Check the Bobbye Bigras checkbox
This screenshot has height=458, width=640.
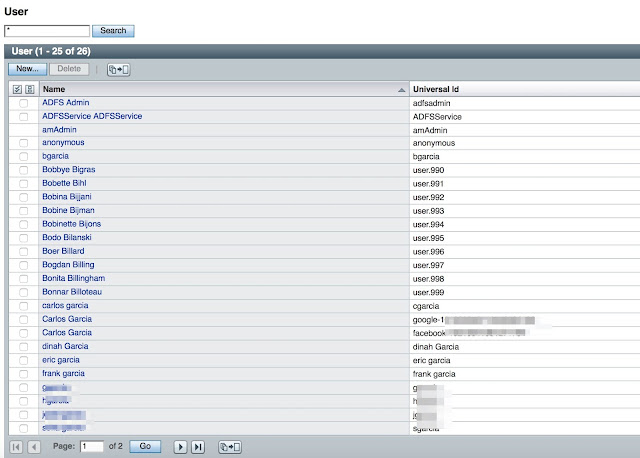click(24, 170)
